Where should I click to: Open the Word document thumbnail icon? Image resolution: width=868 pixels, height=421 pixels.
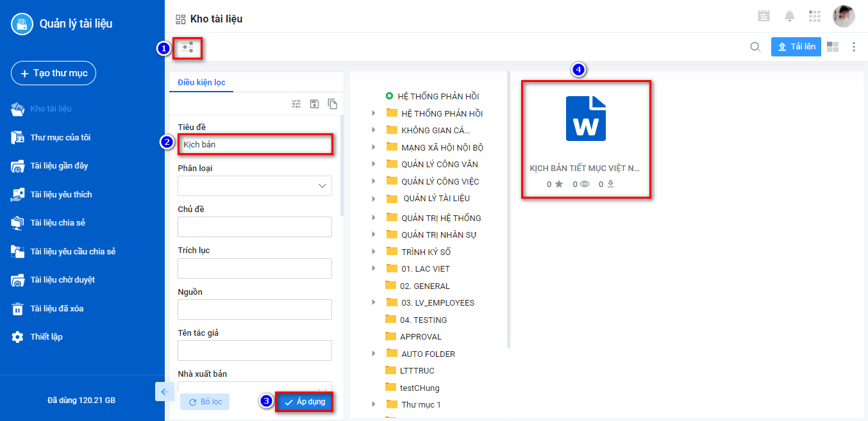586,119
